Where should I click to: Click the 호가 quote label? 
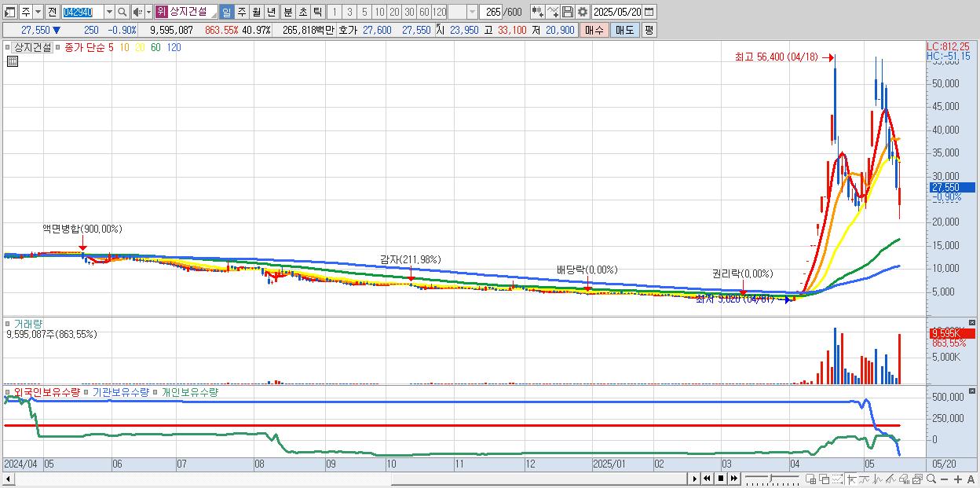coord(348,30)
